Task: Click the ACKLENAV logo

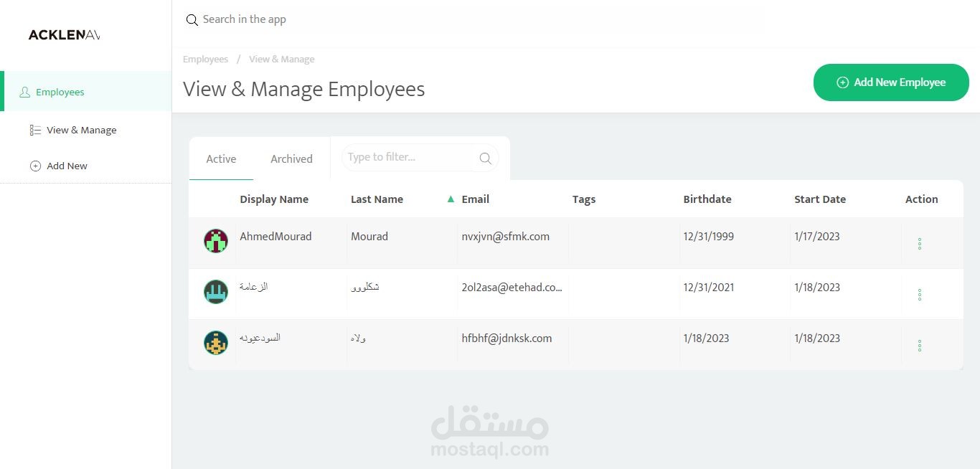Action: coord(64,35)
